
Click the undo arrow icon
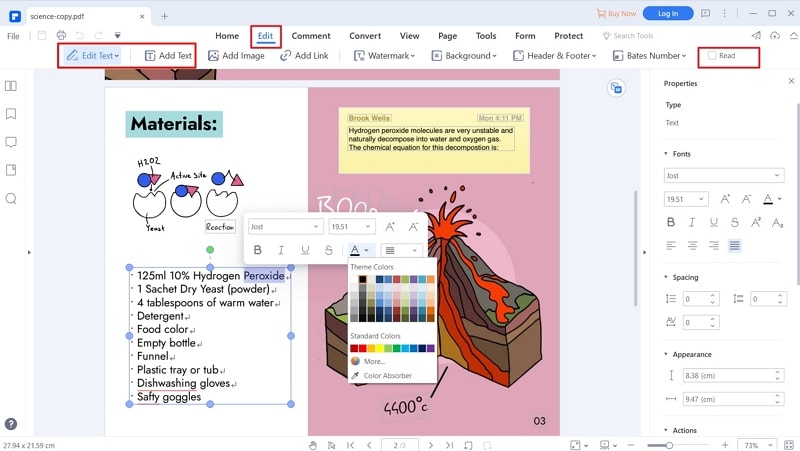click(x=80, y=35)
